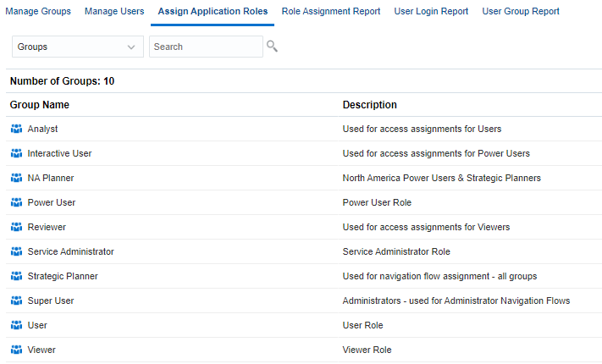Viewport: 602px width, 364px height.
Task: Click the group icon beside Power User
Action: (x=16, y=202)
